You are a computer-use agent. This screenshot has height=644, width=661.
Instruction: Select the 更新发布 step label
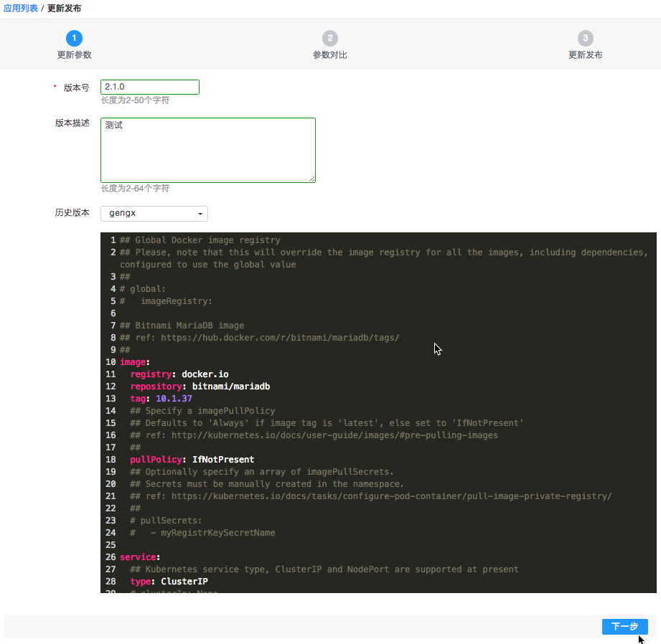click(x=586, y=55)
